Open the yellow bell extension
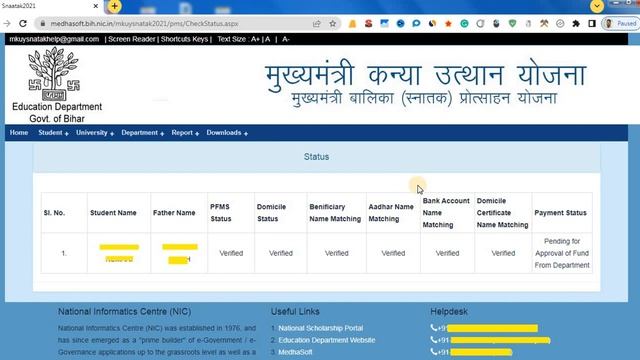Image resolution: width=640 pixels, height=360 pixels. (x=352, y=24)
